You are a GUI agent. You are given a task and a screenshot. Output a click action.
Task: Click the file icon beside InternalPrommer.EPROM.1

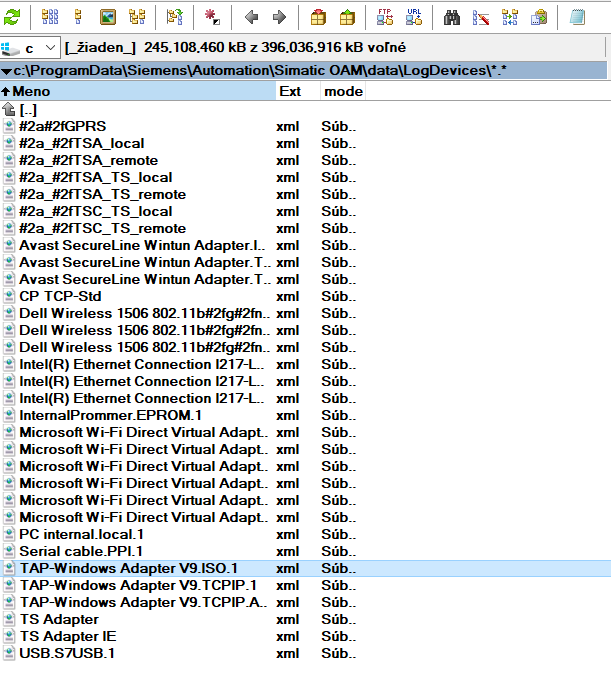(x=9, y=415)
